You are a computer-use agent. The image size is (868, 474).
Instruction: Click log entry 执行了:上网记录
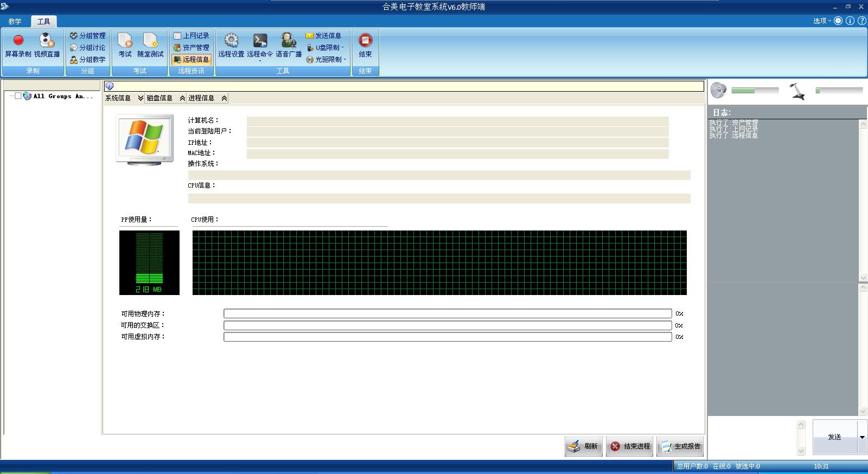[x=733, y=129]
